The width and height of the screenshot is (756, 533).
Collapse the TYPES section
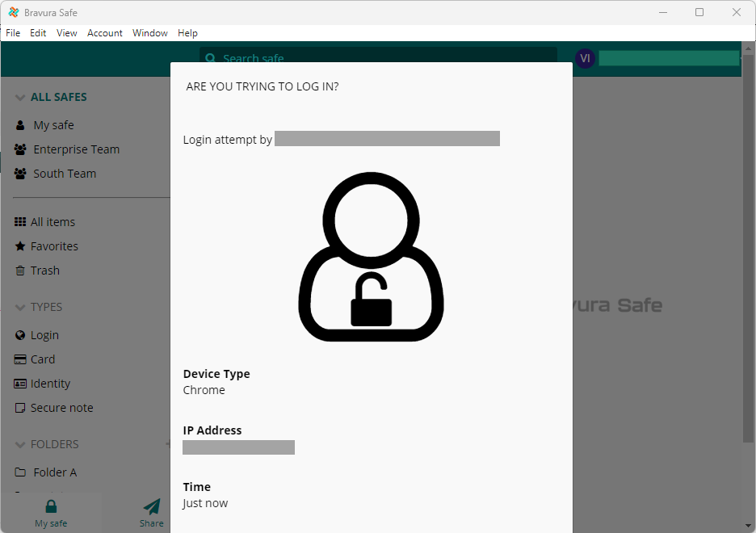click(19, 307)
